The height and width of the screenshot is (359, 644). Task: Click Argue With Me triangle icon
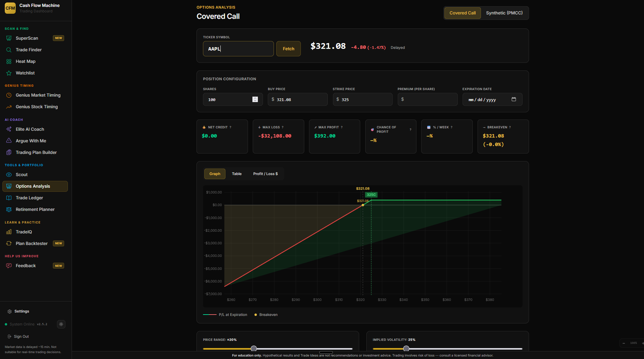(9, 141)
